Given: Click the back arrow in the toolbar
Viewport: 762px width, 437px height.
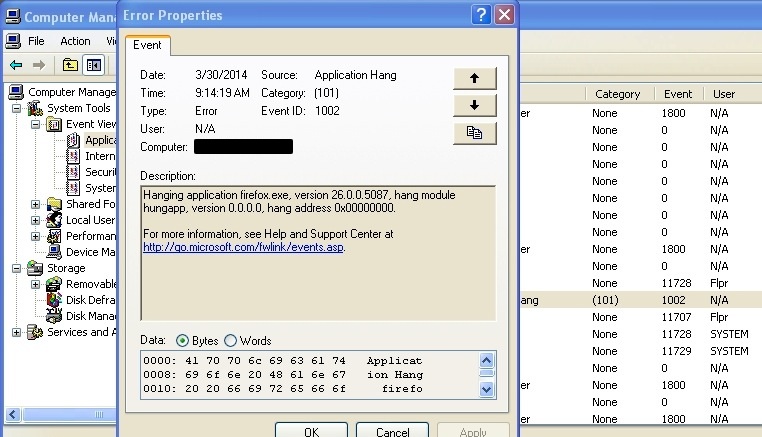Looking at the screenshot, I should [x=16, y=65].
